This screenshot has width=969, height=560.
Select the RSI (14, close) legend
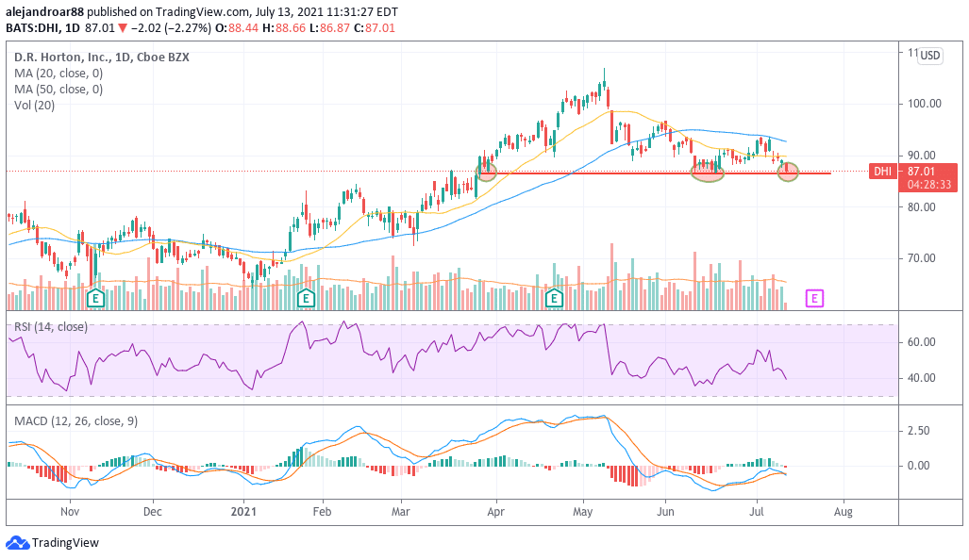point(51,326)
